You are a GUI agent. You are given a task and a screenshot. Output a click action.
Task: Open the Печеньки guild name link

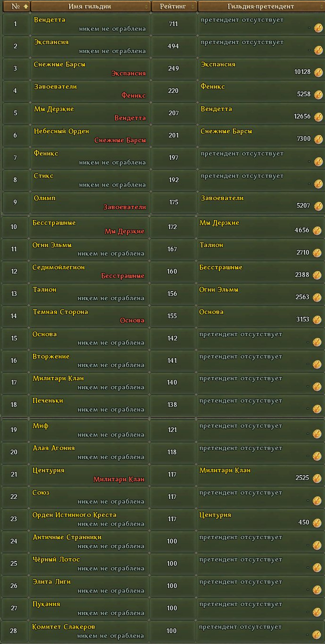coord(48,401)
